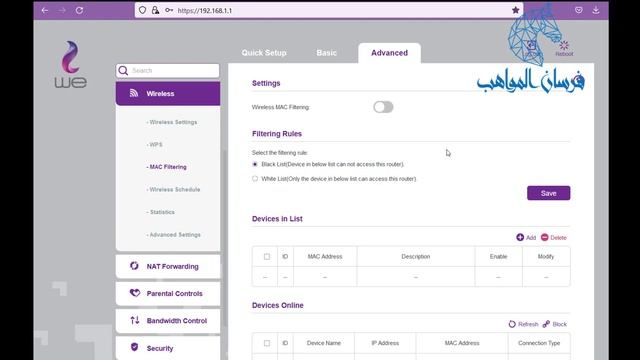640x360 pixels.
Task: Select the Black List radio option
Action: (x=255, y=164)
